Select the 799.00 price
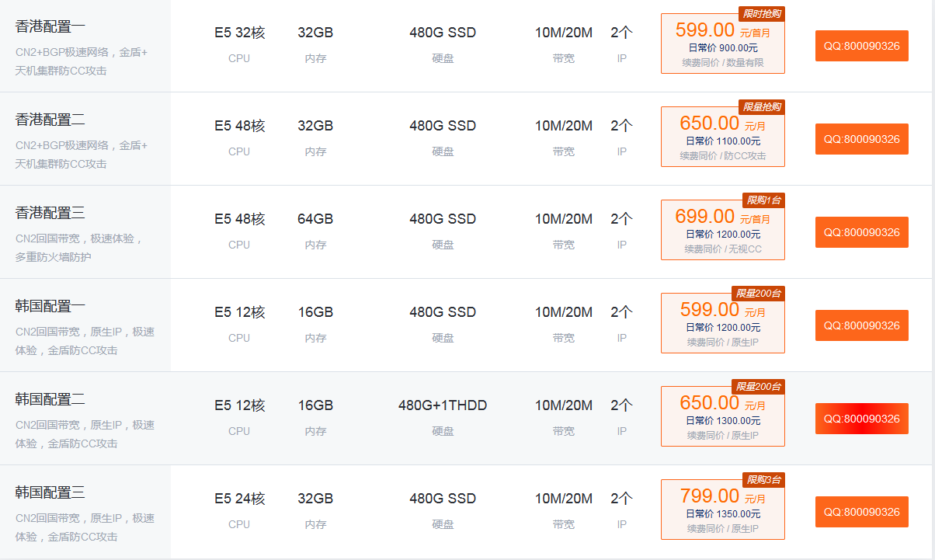Screen dimensions: 935x560 point(709,496)
